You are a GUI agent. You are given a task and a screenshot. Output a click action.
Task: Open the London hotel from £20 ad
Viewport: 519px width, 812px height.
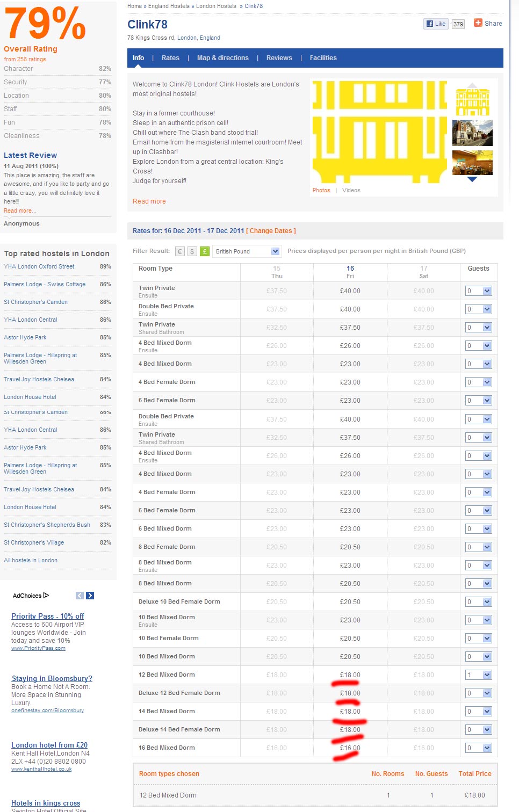(x=49, y=745)
